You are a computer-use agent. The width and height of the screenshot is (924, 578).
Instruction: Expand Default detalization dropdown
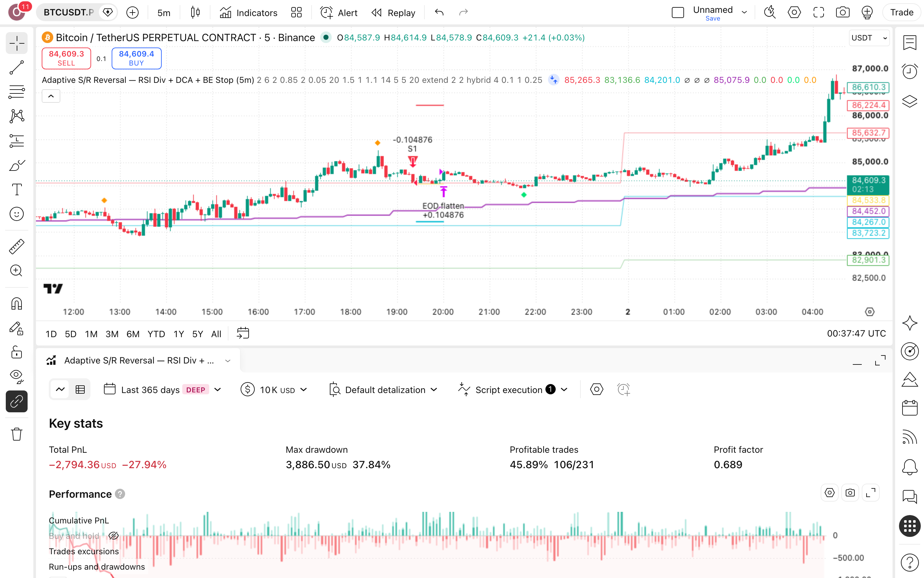point(383,390)
